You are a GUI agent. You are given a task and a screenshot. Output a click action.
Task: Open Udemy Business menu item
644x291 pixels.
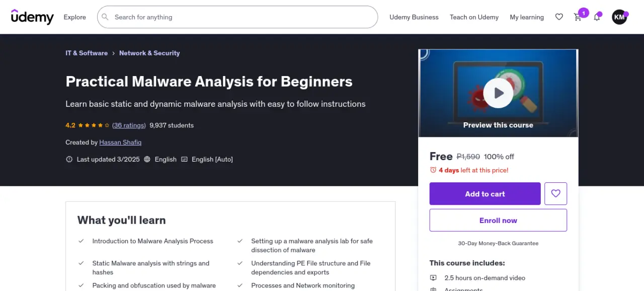pos(414,17)
